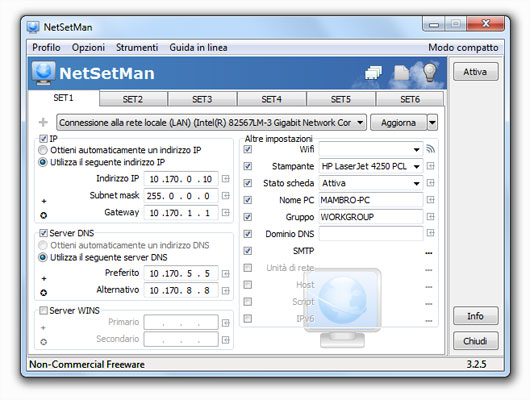Image resolution: width=530 pixels, height=400 pixels.
Task: Select Utilizza il seguente indirizzo IP
Action: tap(43, 162)
